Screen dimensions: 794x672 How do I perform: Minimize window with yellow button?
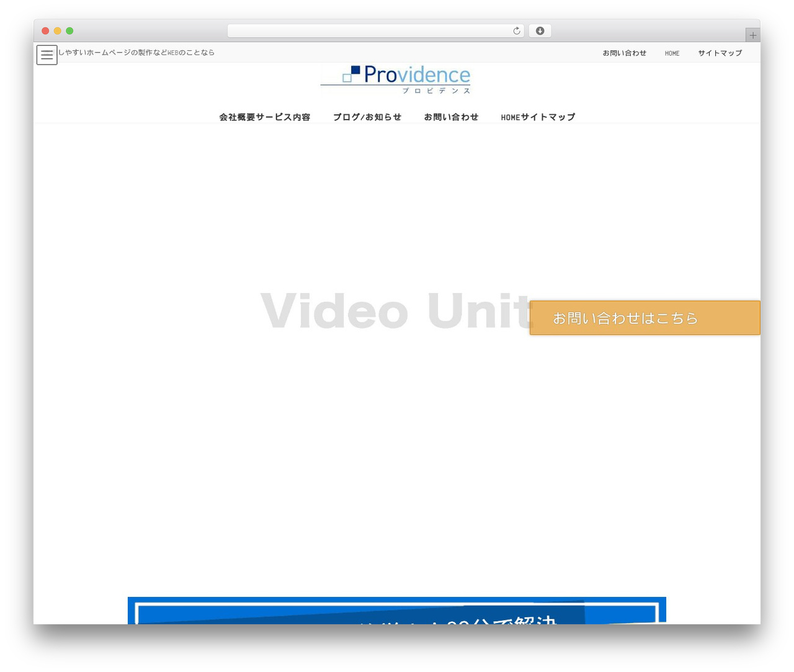tap(58, 31)
